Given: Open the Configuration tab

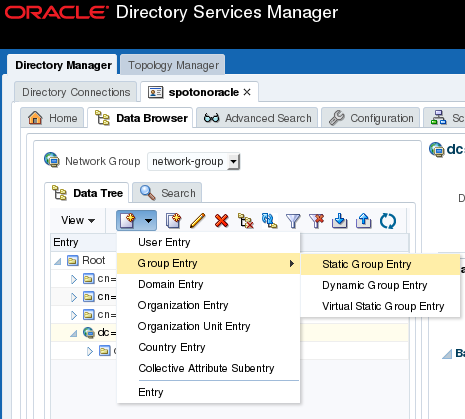Looking at the screenshot, I should (371, 118).
